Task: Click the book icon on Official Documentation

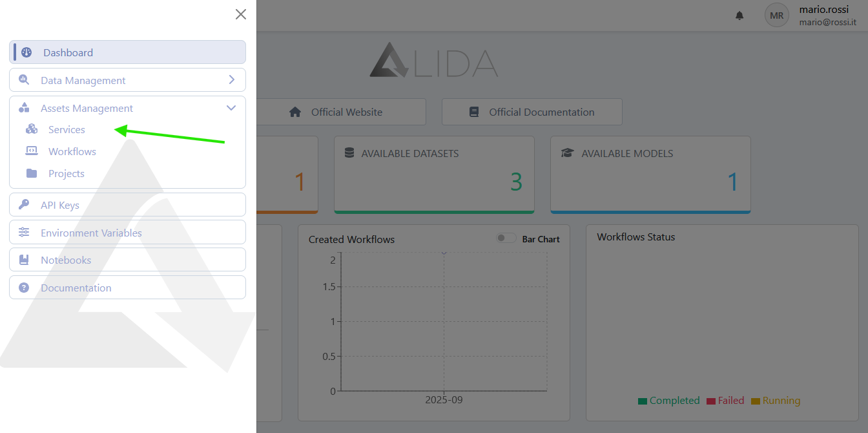Action: 474,112
